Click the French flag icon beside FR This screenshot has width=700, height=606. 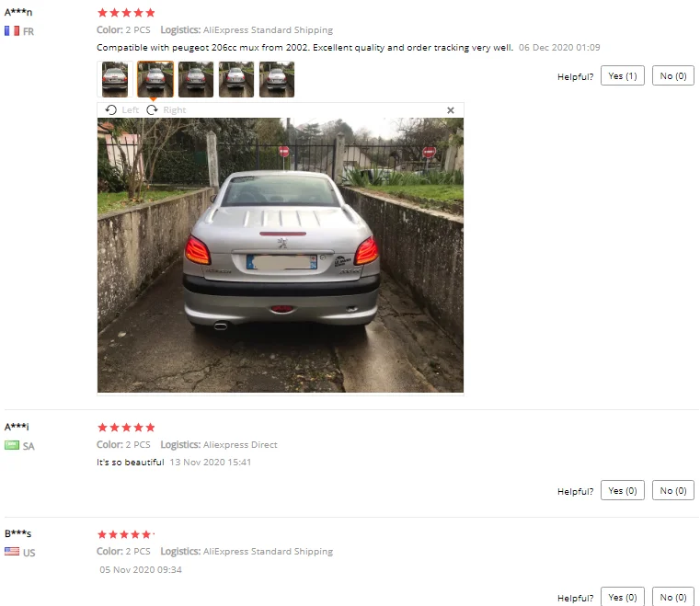click(12, 30)
